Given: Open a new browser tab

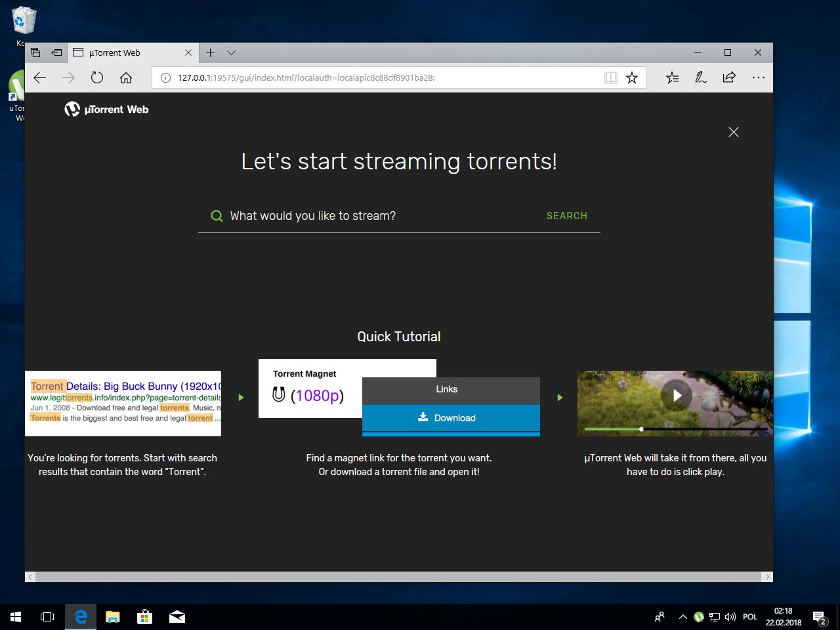Looking at the screenshot, I should click(x=210, y=52).
